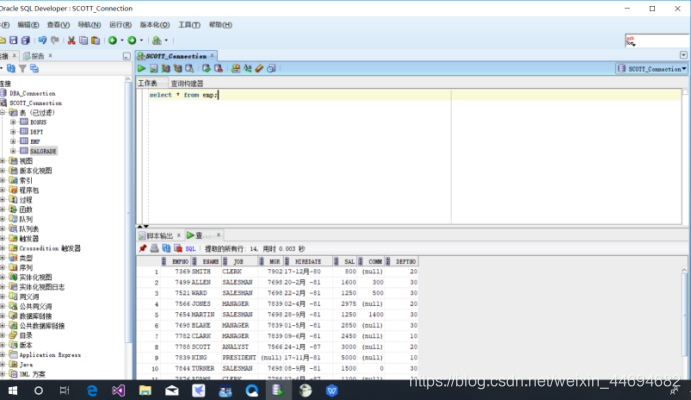
Task: Close the SCOTT_Connection editor tab
Action: point(212,56)
